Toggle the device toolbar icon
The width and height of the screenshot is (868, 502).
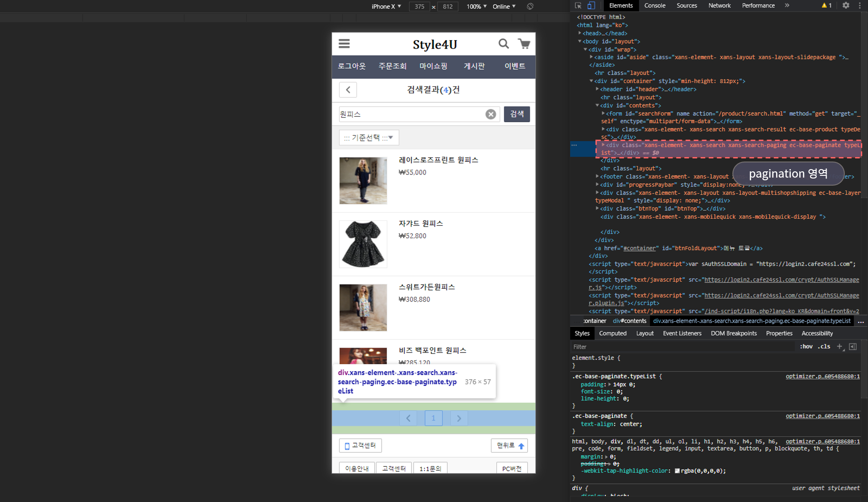(591, 6)
